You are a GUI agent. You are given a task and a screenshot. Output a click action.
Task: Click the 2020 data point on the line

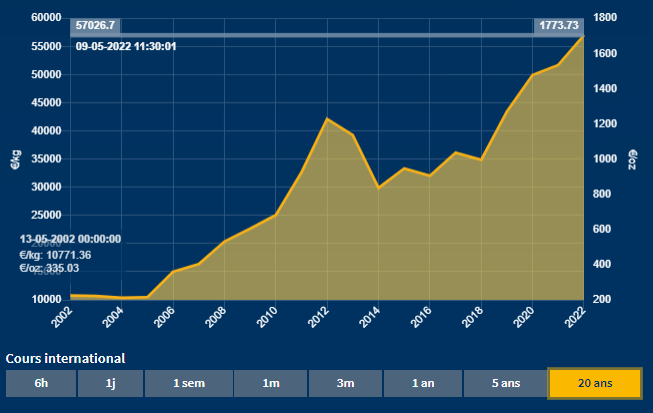532,75
